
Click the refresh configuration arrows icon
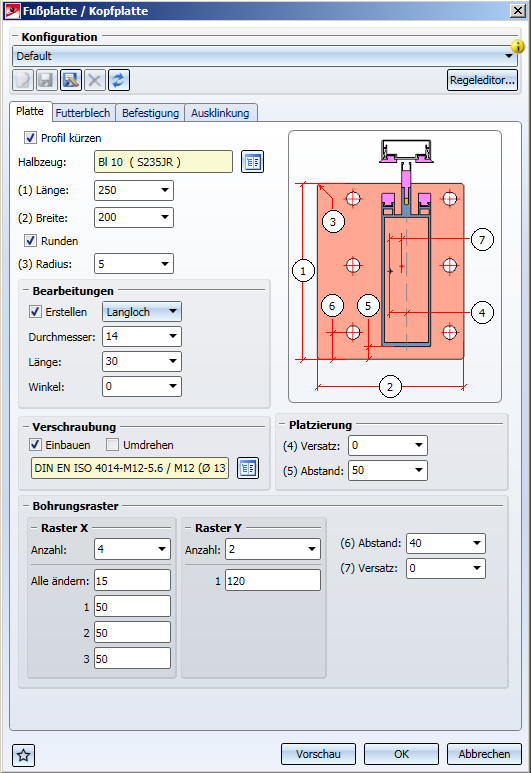point(119,80)
